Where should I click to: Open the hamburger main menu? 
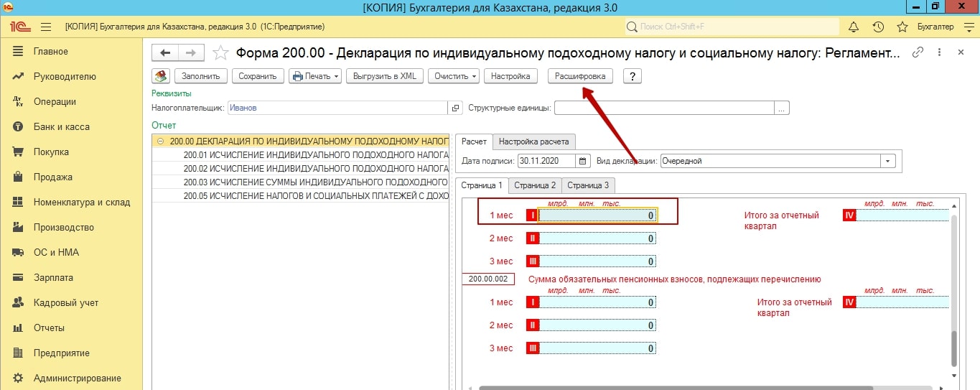tap(46, 27)
